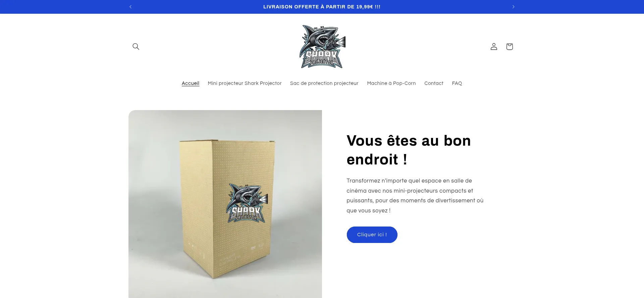Click the free delivery announcement text
This screenshot has width=644, height=298.
(x=322, y=7)
